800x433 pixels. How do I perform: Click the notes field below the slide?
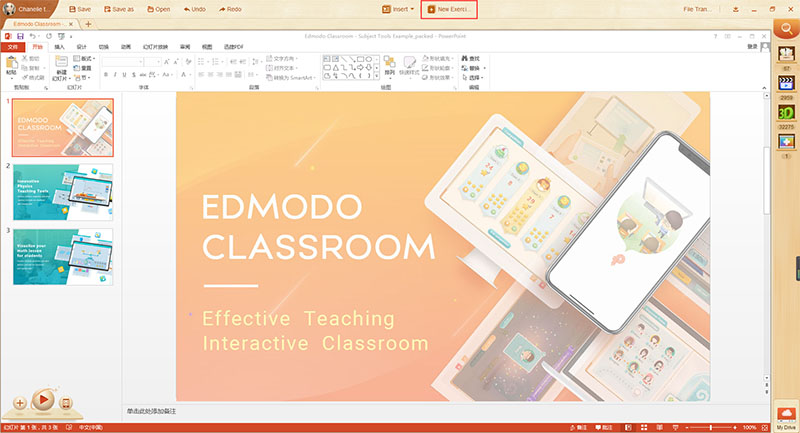pos(444,411)
